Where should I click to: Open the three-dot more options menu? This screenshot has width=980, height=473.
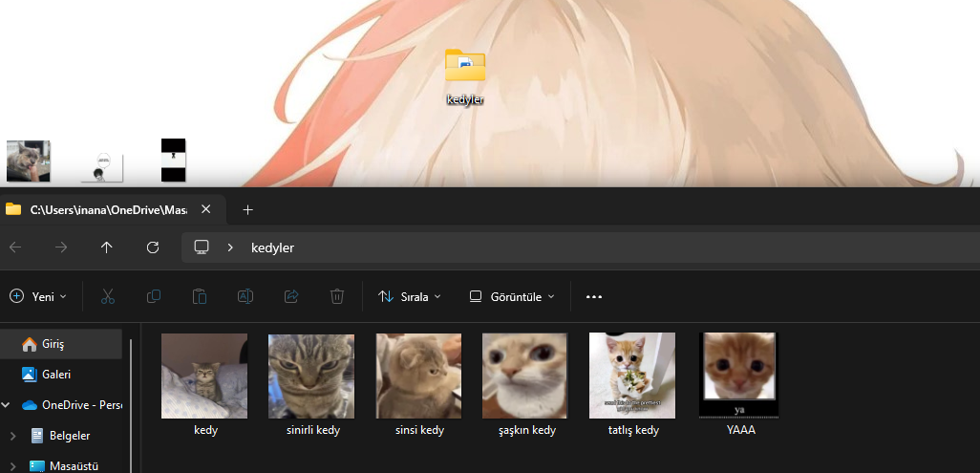coord(594,296)
